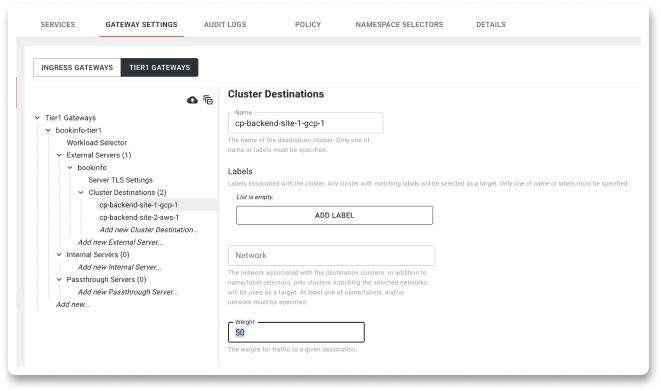Click the cloud upload icon
Image resolution: width=661 pixels, height=391 pixels.
[192, 100]
